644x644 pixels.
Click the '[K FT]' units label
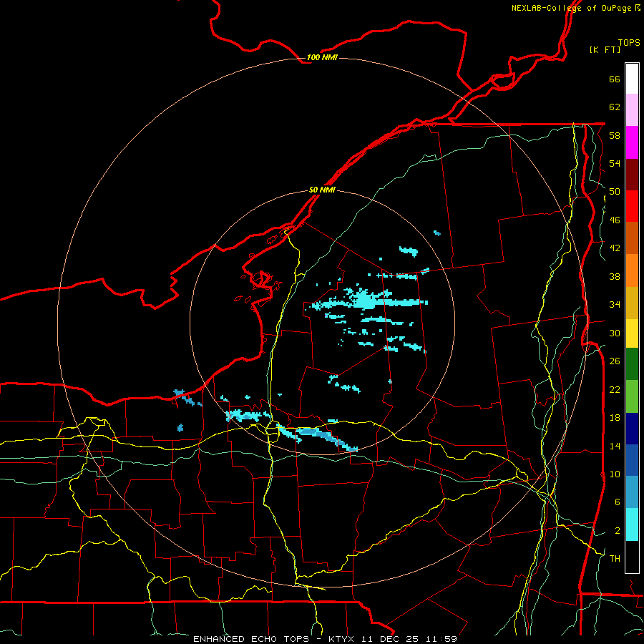point(605,49)
